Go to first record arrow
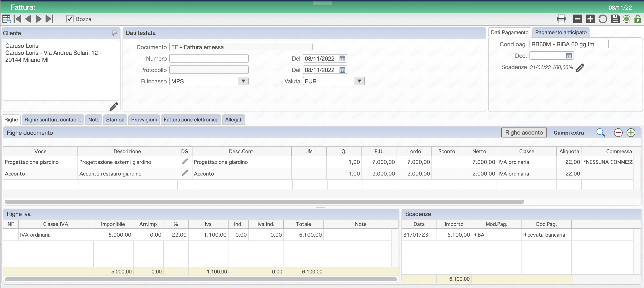Screen dimensions: 644x288 [17, 19]
